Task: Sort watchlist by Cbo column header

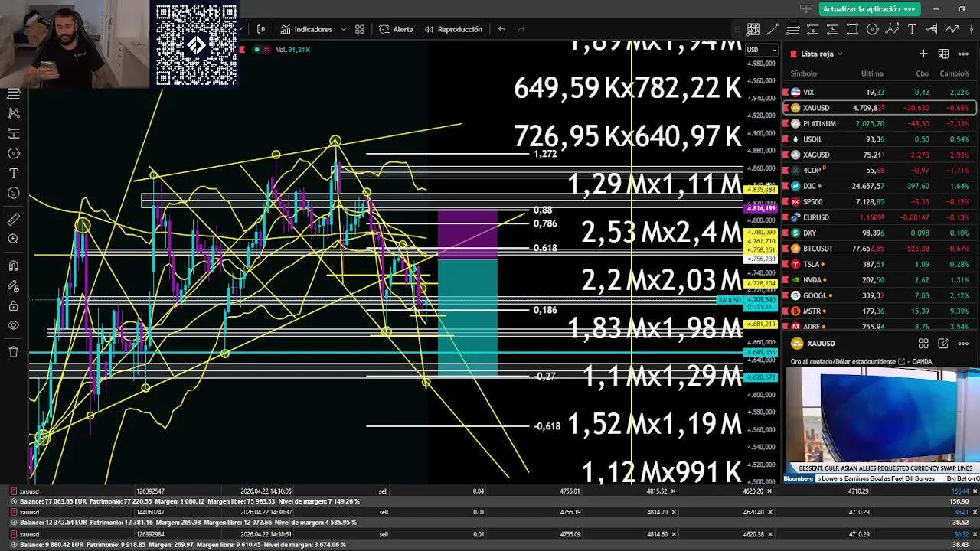Action: click(x=923, y=73)
